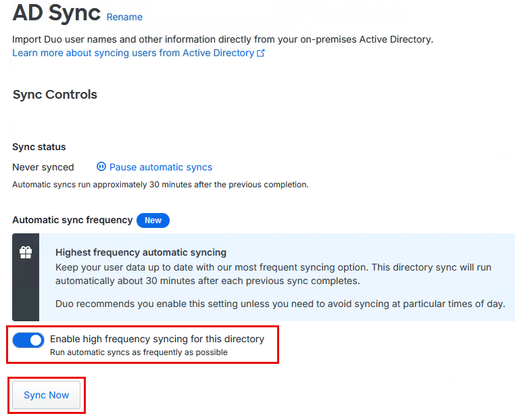The width and height of the screenshot is (515, 420).
Task: Click the Sync status label
Action: [x=39, y=147]
